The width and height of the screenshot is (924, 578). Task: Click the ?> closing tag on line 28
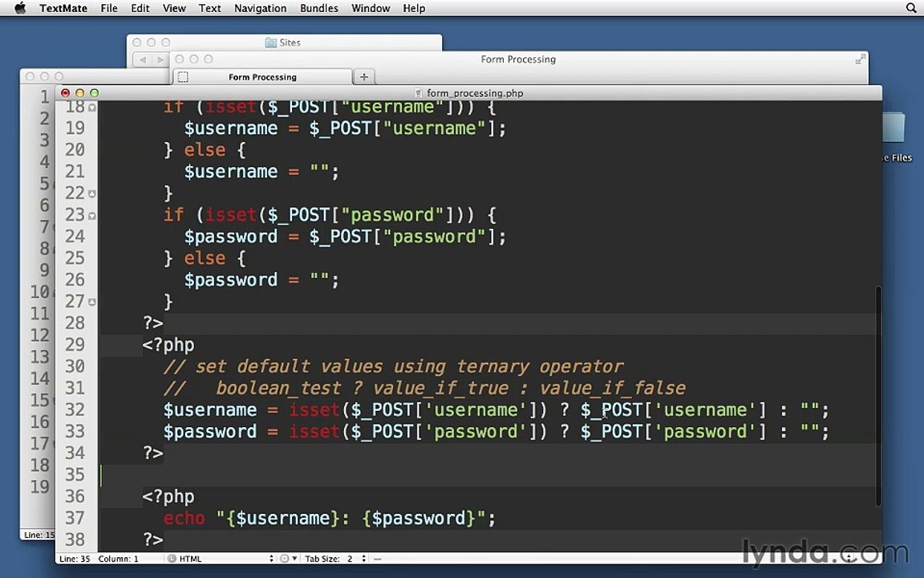pos(152,324)
